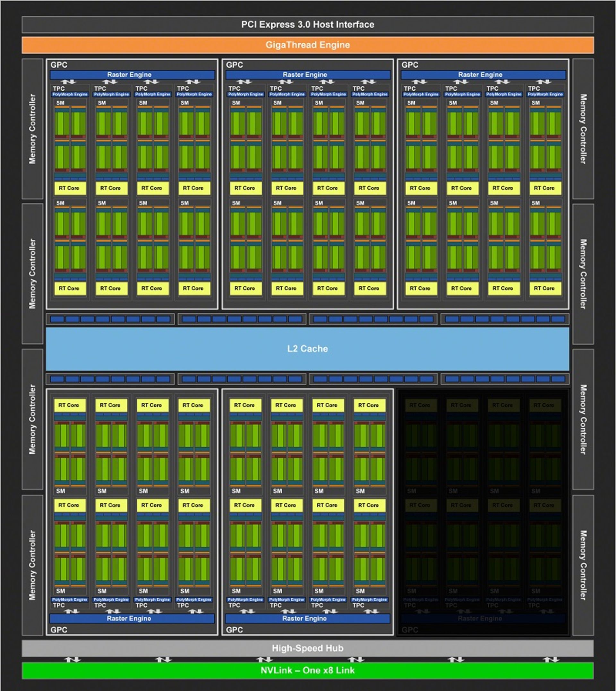Select the Raster Engine bar of the bottom-center GPC

tap(308, 619)
